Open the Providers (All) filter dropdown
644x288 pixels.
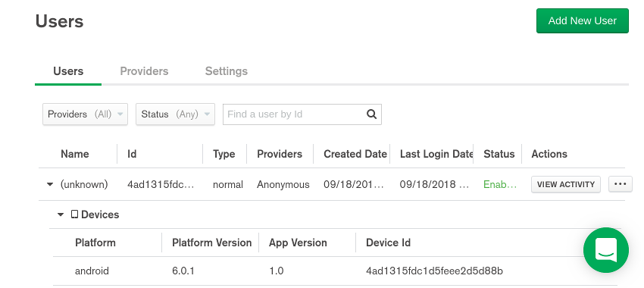coord(85,114)
